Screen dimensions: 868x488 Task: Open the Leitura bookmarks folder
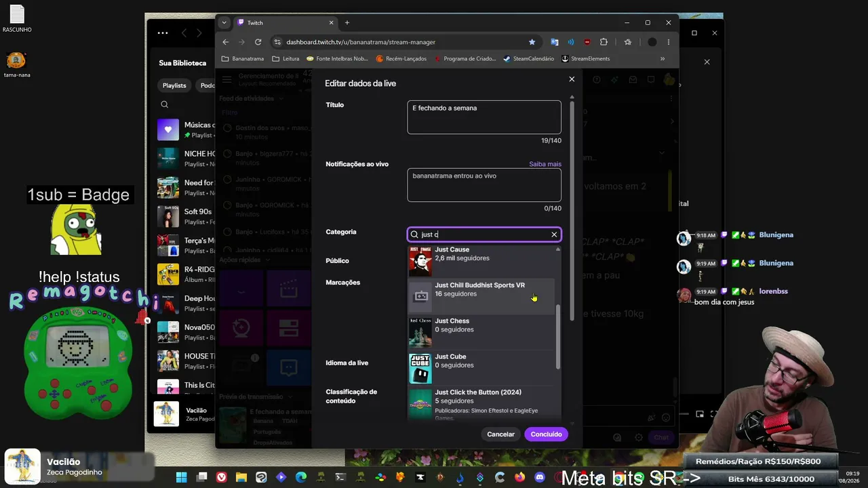point(285,59)
